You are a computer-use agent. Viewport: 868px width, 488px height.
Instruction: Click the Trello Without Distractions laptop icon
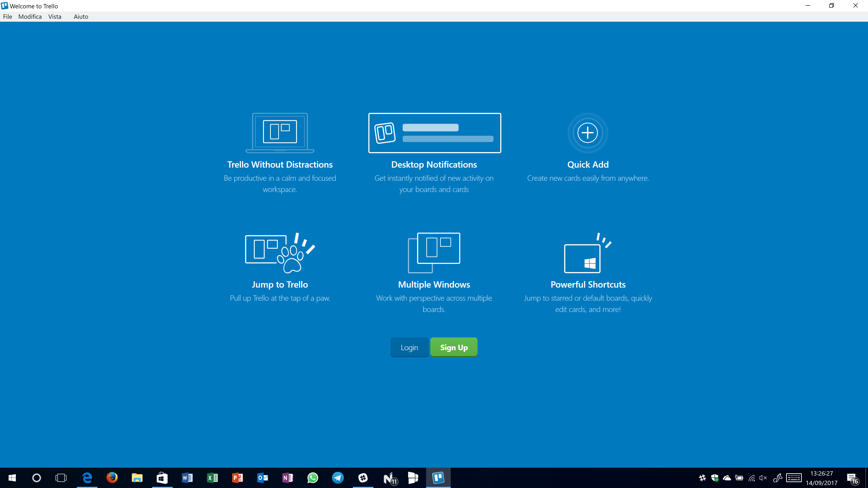tap(280, 133)
